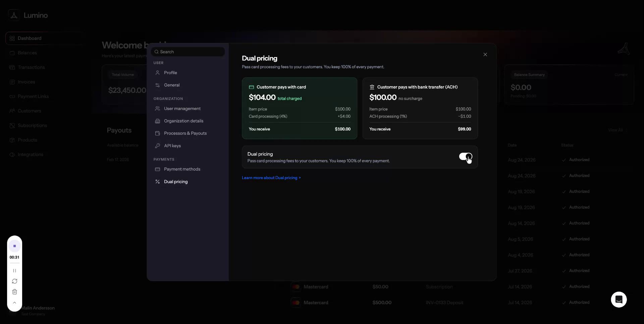Click View All in payouts section
This screenshot has height=324, width=644.
pos(618,130)
